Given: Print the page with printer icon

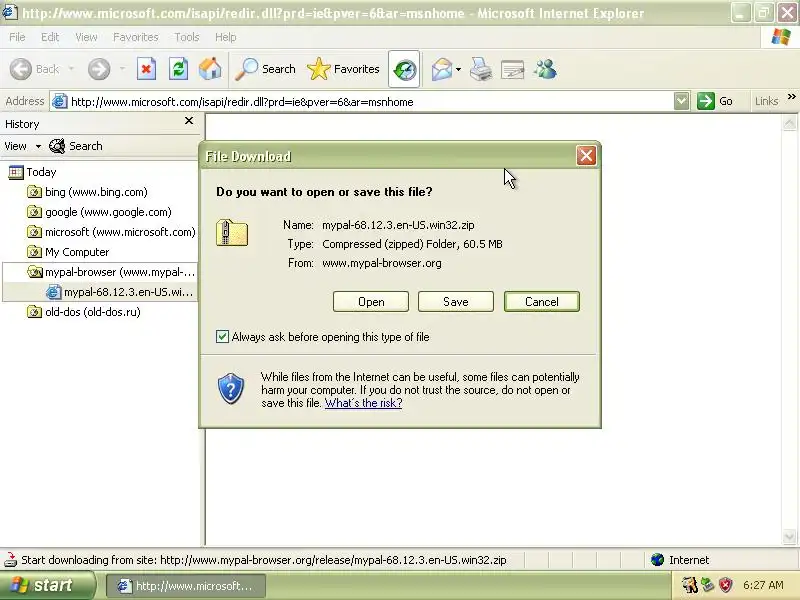Looking at the screenshot, I should (x=481, y=69).
